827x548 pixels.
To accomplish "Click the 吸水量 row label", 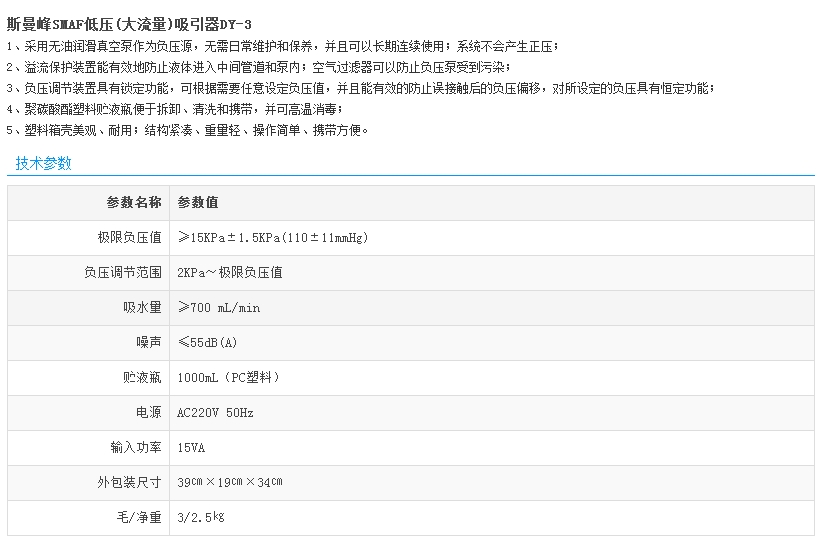I will 142,307.
